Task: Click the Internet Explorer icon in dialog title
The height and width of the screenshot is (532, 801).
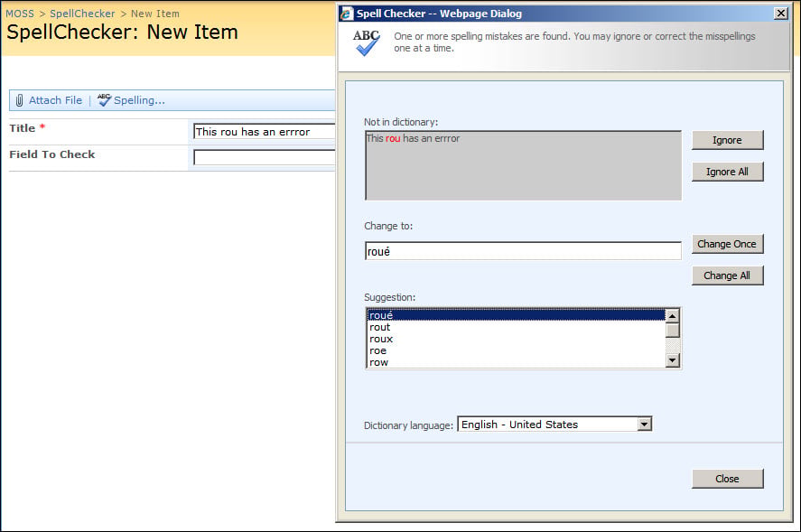Action: [347, 14]
